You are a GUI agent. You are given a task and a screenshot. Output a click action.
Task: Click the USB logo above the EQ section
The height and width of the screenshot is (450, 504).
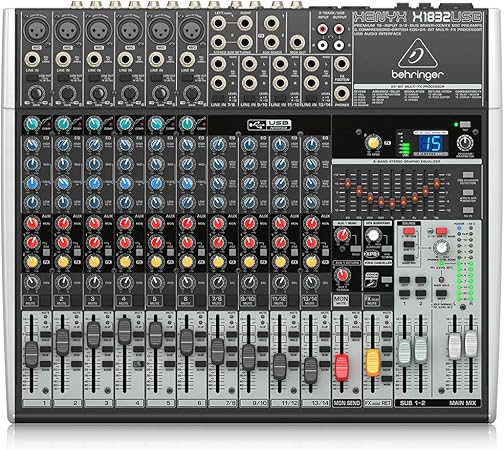(x=269, y=125)
